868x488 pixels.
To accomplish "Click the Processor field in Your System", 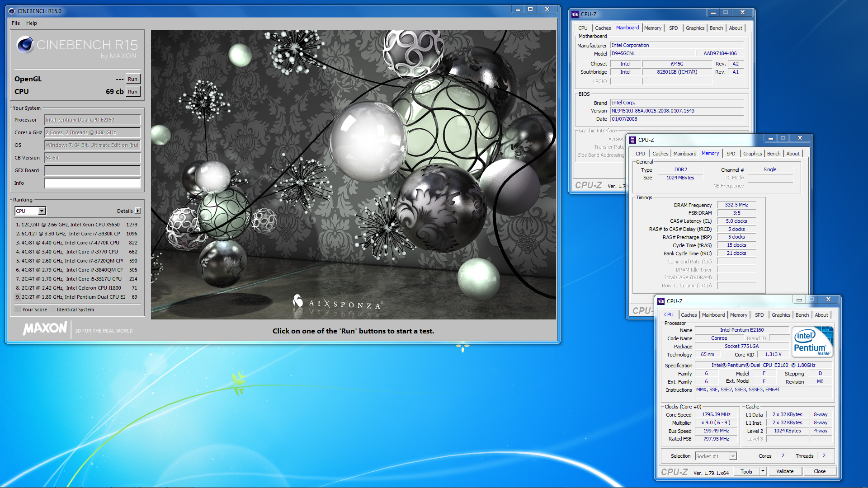I will coord(92,120).
